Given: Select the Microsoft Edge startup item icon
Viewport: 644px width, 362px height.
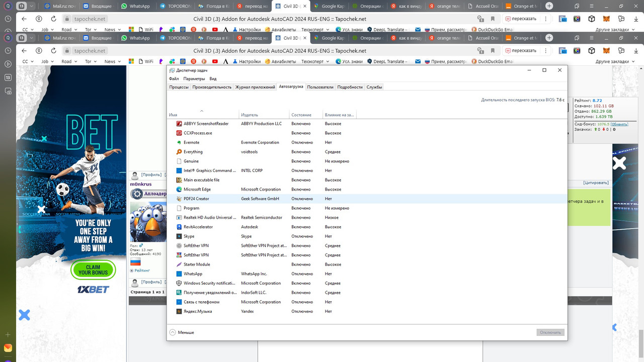Looking at the screenshot, I should (x=179, y=190).
